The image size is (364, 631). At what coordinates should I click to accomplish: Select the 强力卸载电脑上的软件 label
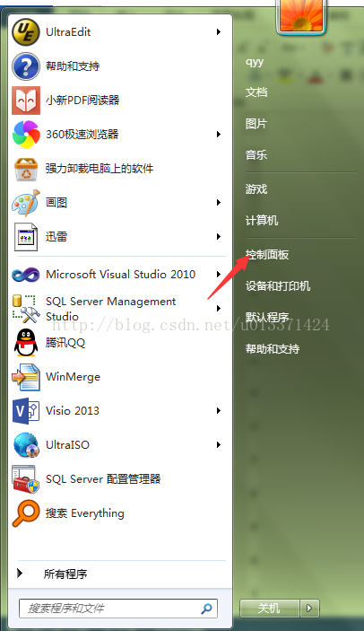100,168
